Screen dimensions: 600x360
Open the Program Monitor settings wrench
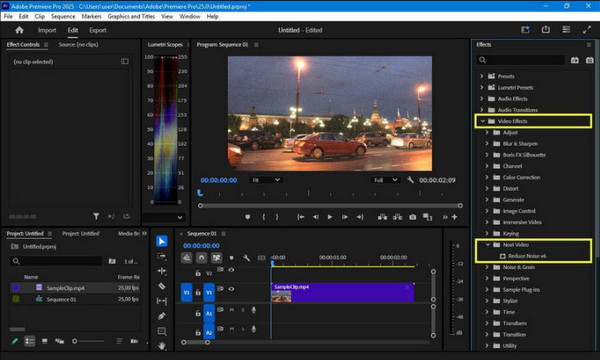pos(410,180)
